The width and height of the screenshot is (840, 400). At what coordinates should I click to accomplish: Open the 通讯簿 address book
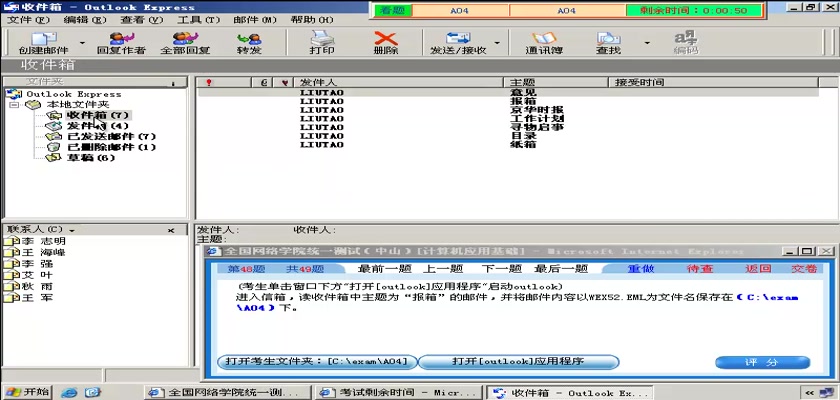click(544, 43)
